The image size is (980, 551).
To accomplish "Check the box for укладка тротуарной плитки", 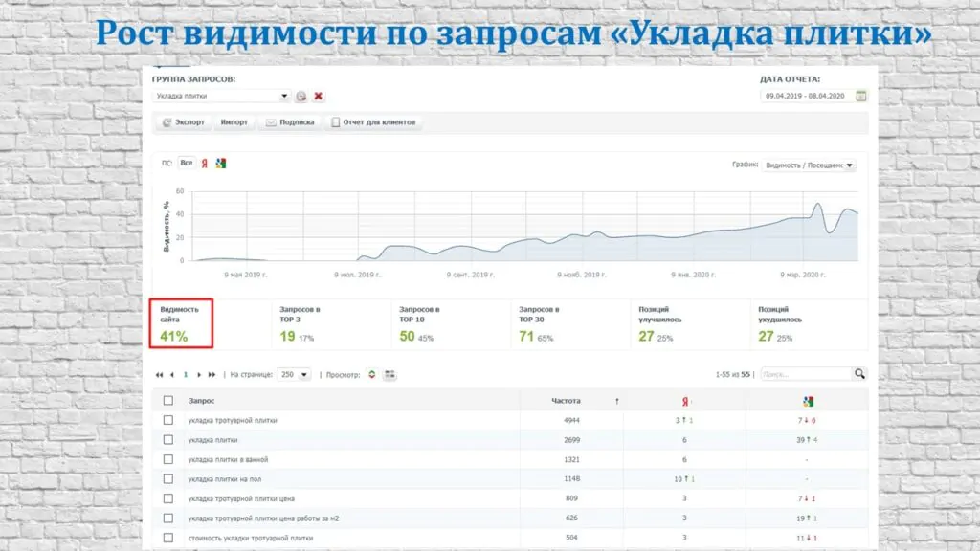I will click(168, 421).
